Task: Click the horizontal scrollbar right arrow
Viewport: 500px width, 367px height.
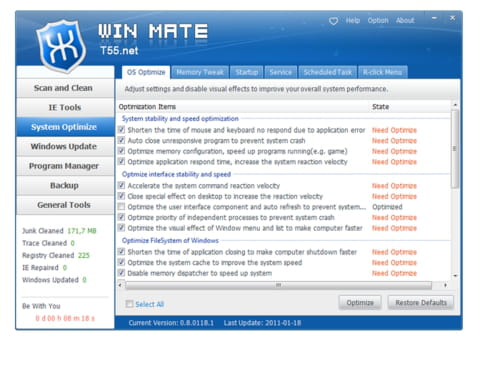Action: click(445, 285)
